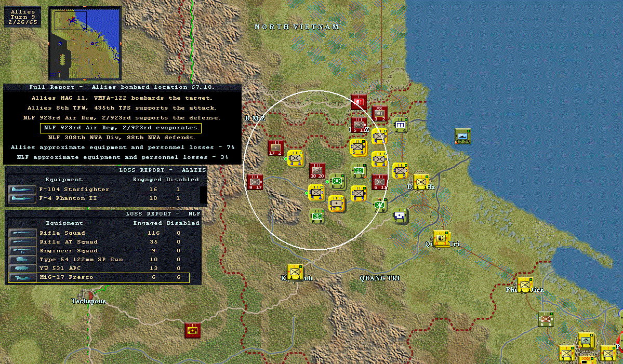
Task: Click the Rifle Squad equipment icon
Action: pos(22,233)
